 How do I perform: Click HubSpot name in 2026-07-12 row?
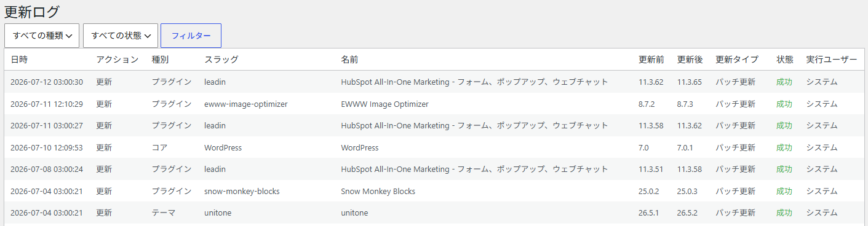pos(474,82)
